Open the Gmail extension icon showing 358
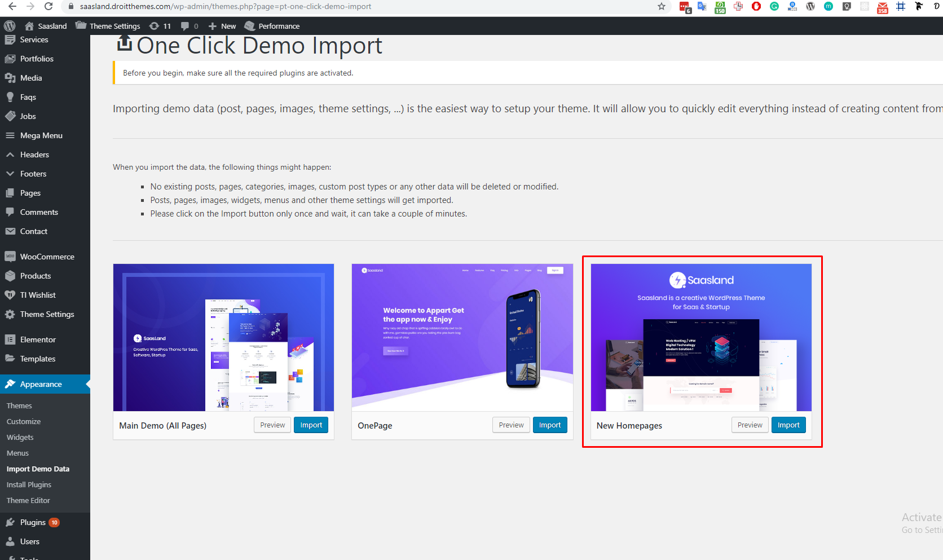The height and width of the screenshot is (560, 943). point(883,7)
